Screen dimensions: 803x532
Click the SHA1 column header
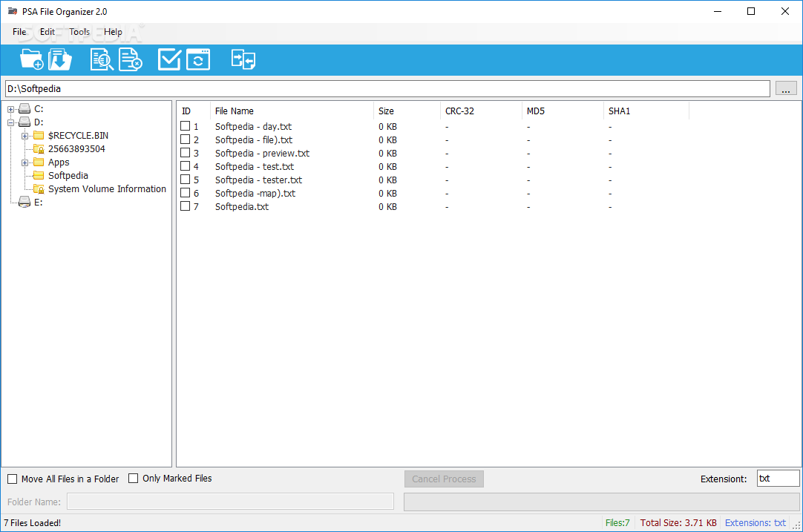point(646,111)
